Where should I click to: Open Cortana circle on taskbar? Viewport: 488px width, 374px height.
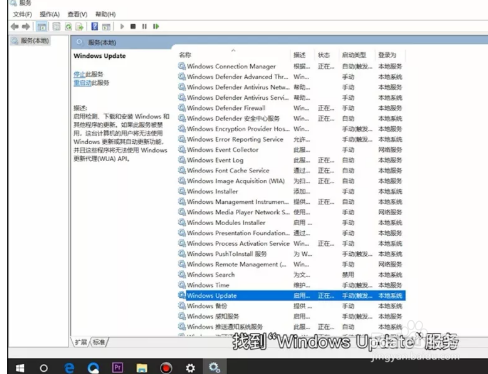[x=44, y=368]
